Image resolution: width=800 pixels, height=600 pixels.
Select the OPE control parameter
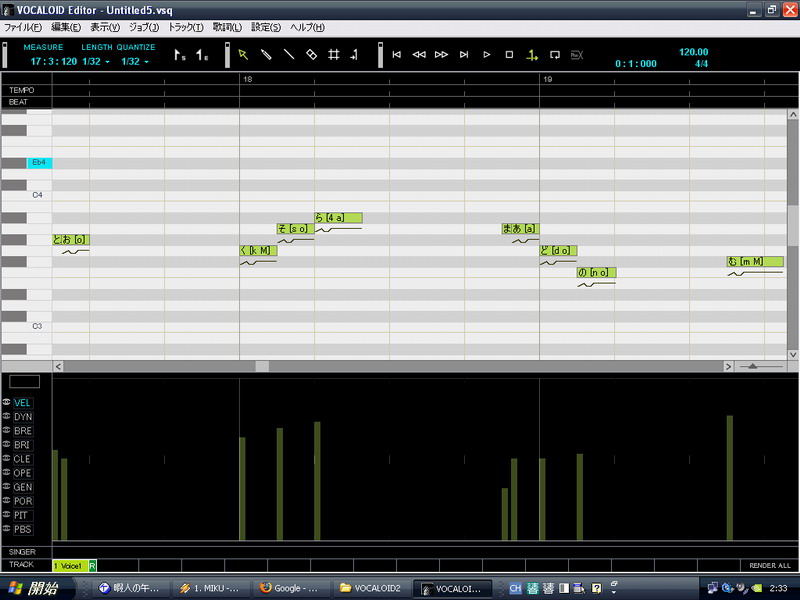(x=22, y=473)
